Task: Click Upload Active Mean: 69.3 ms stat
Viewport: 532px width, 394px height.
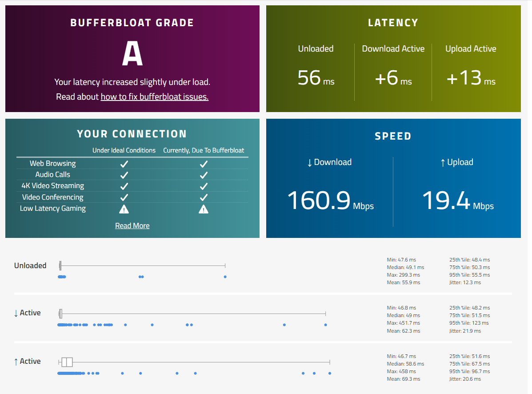Action: pos(404,379)
